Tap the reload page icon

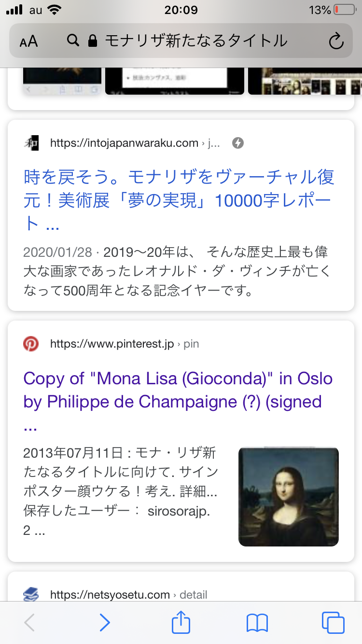tap(336, 42)
